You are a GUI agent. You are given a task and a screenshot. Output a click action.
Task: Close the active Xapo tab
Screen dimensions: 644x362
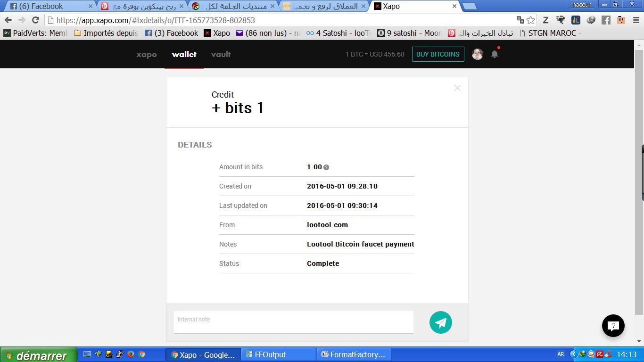click(454, 6)
